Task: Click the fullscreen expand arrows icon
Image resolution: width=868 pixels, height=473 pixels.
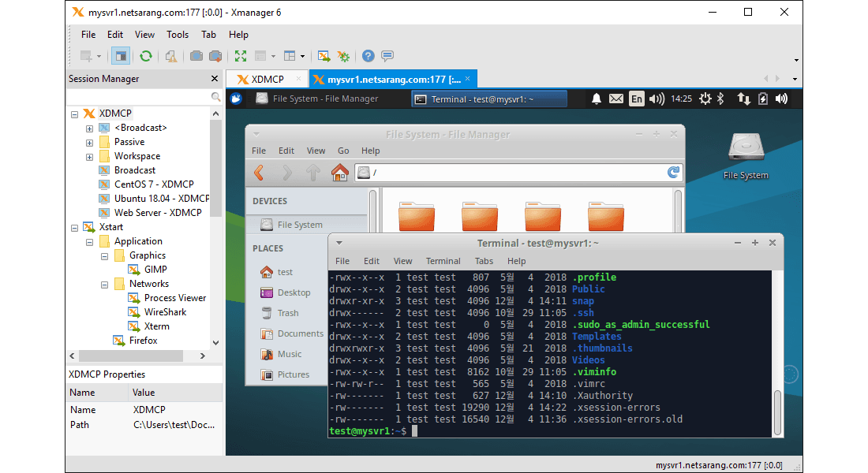Action: 240,56
